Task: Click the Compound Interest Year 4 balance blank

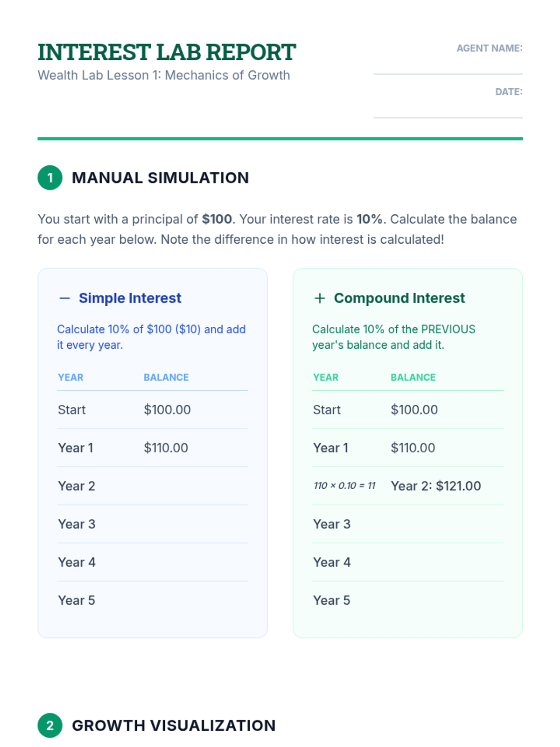Action: tap(446, 563)
